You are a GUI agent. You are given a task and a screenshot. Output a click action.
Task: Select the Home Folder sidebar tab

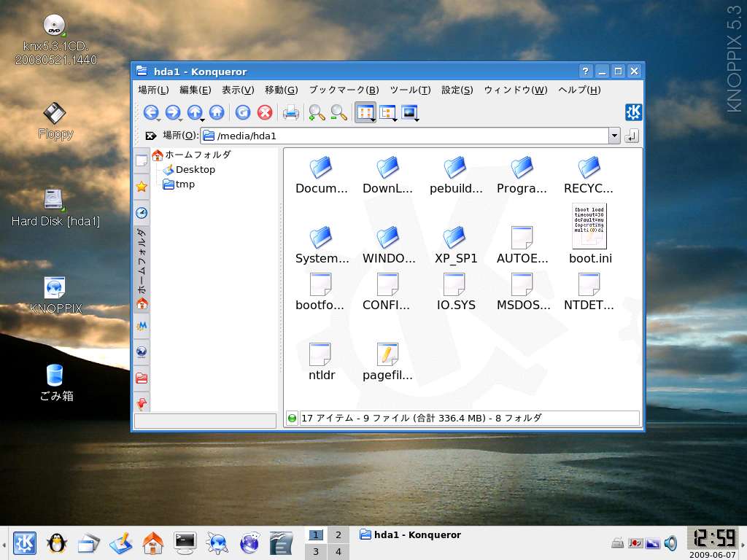(x=142, y=269)
